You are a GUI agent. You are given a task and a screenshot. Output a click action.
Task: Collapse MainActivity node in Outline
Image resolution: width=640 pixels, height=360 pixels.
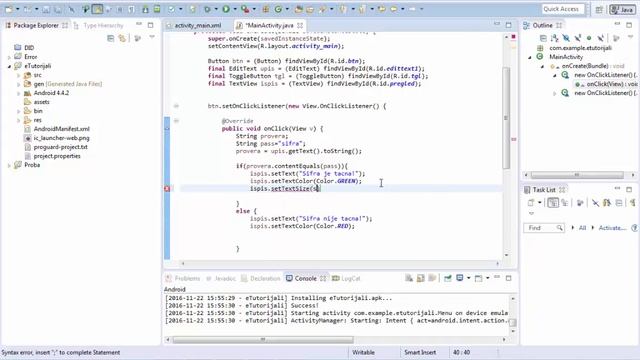tap(530, 57)
